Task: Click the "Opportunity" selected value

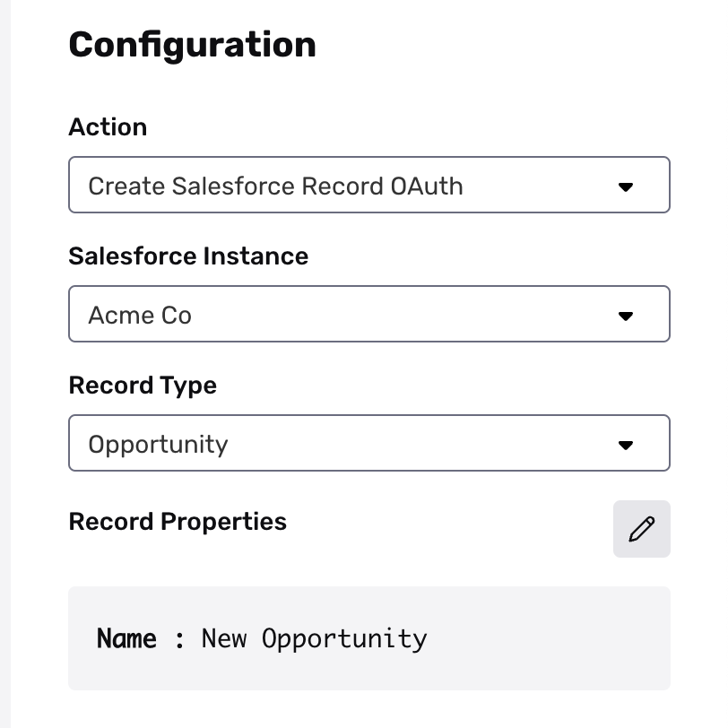Action: click(158, 444)
